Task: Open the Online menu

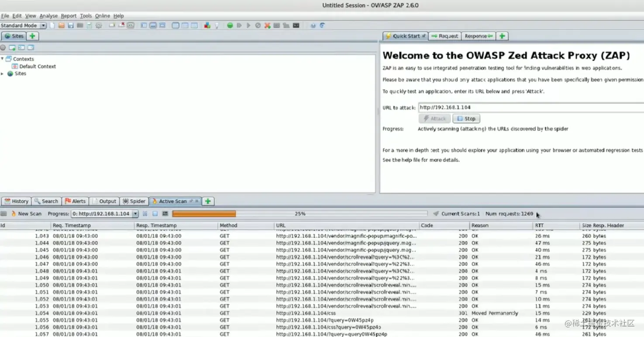Action: click(103, 16)
